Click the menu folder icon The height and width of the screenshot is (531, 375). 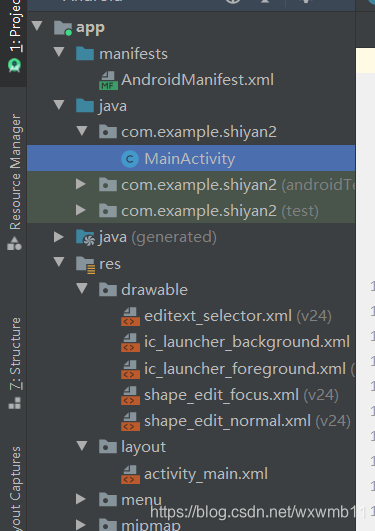click(x=108, y=500)
